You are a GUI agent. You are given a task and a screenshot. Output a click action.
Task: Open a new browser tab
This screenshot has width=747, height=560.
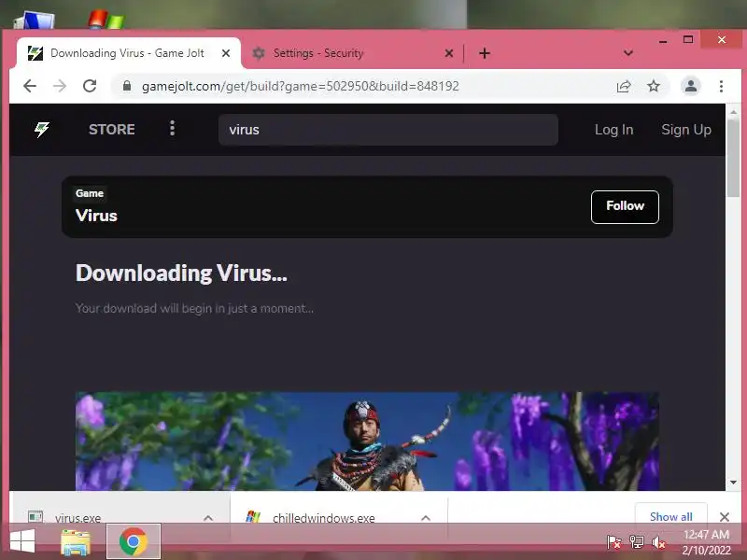485,53
